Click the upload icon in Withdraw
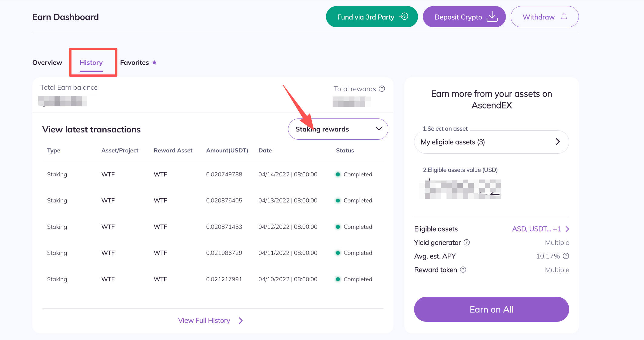This screenshot has width=644, height=340. (564, 16)
